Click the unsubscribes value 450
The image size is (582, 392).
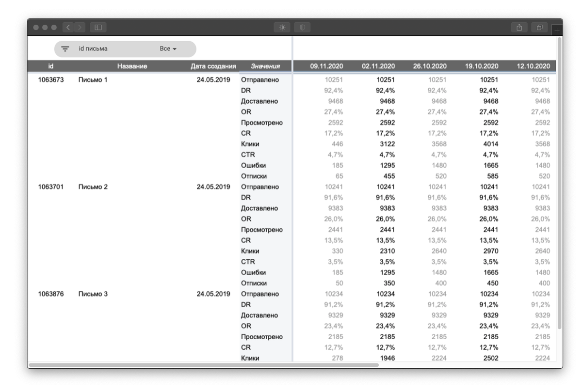[x=492, y=283]
